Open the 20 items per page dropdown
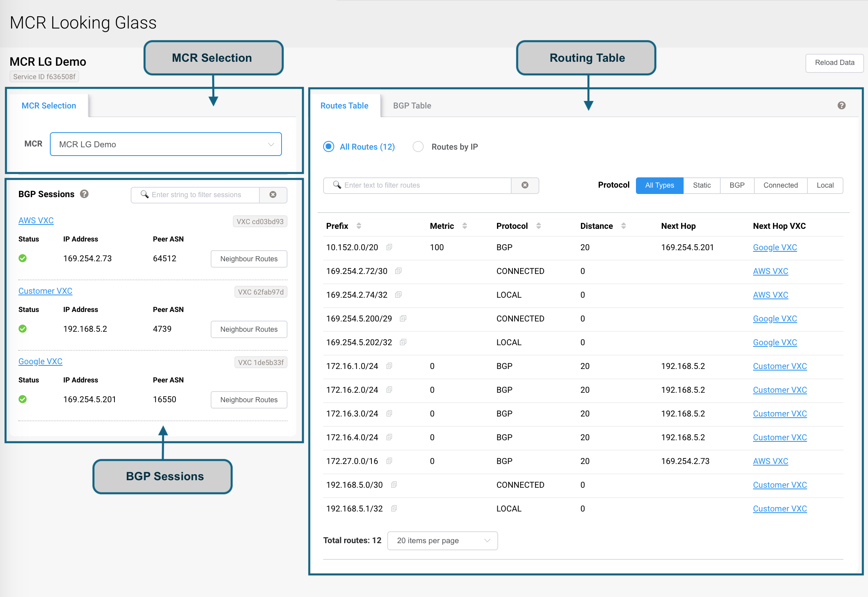 click(442, 540)
